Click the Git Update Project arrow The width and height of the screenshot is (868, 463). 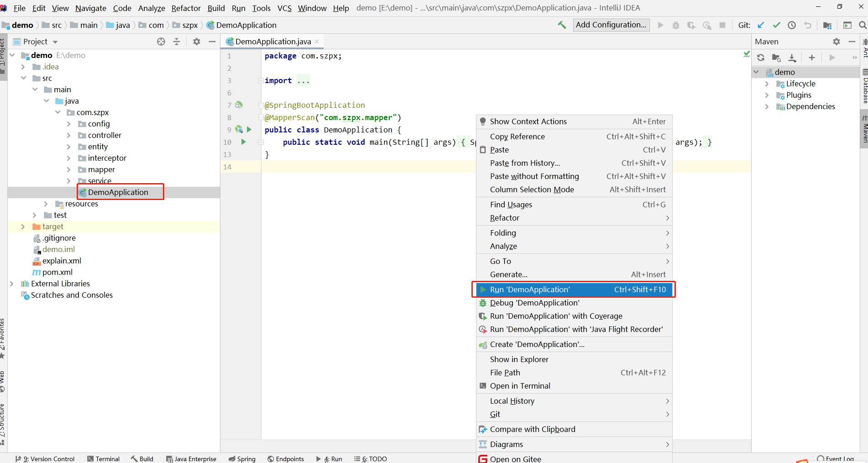[x=761, y=25]
